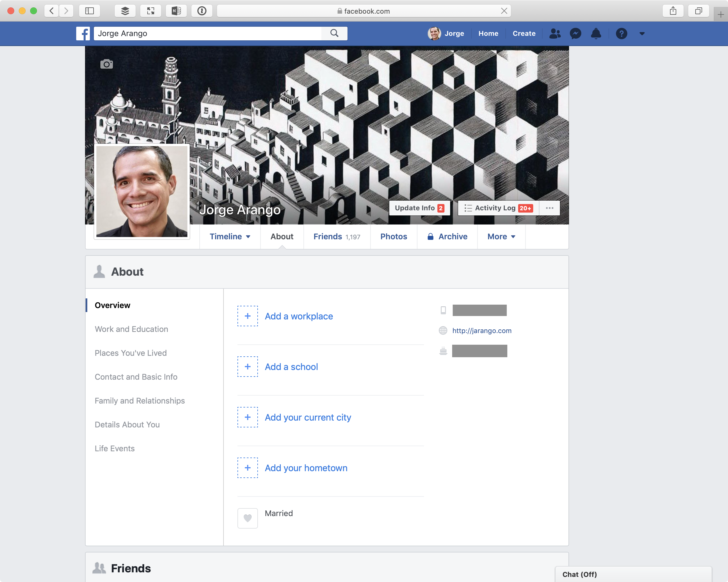Open the Friend Requests icon

(555, 34)
